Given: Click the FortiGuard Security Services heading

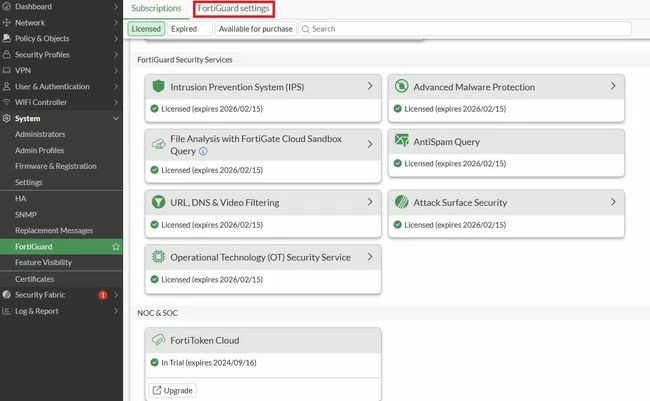Looking at the screenshot, I should coord(185,60).
